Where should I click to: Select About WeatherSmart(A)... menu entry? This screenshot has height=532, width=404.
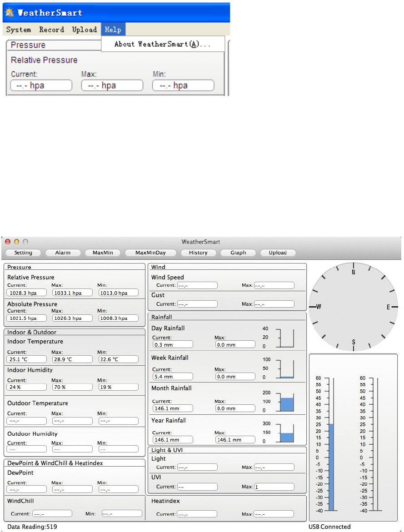[x=163, y=44]
